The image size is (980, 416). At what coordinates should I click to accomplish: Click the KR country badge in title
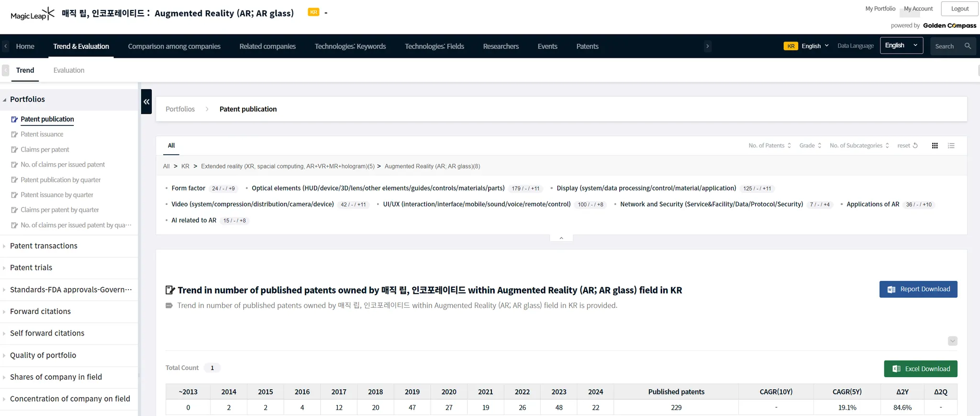313,12
